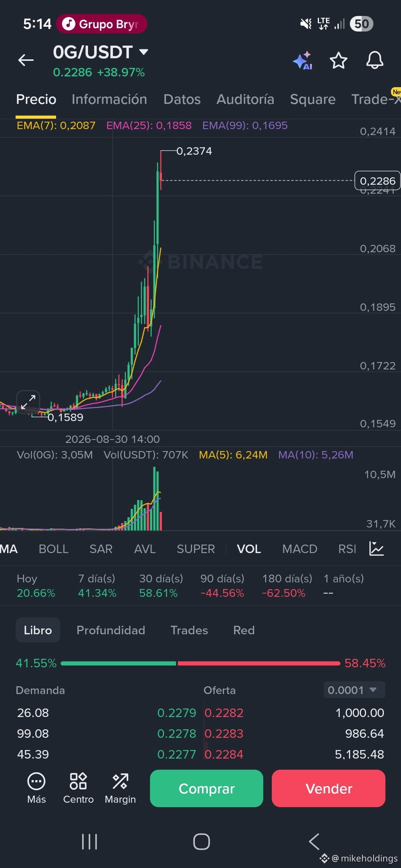Open the indicator settings chart icon next to RSI
The image size is (401, 868).
click(376, 549)
